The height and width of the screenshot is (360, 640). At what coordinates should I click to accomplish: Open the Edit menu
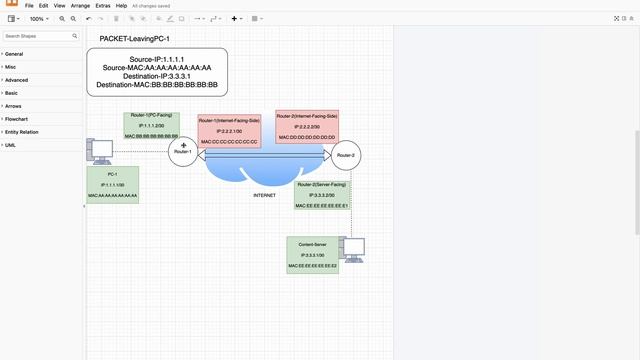pyautogui.click(x=43, y=6)
